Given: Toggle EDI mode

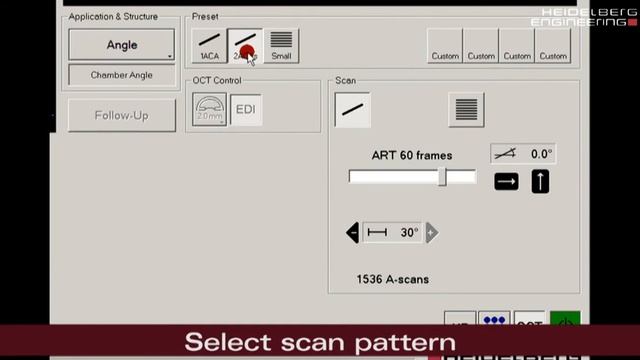Looking at the screenshot, I should pyautogui.click(x=246, y=109).
